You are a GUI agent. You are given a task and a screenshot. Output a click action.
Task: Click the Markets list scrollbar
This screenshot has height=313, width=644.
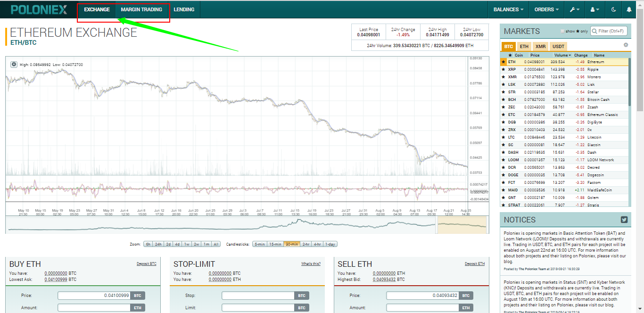point(629,82)
